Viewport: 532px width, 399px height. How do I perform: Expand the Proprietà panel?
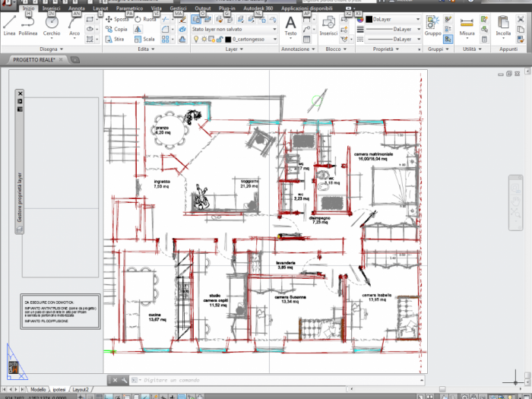(386, 49)
